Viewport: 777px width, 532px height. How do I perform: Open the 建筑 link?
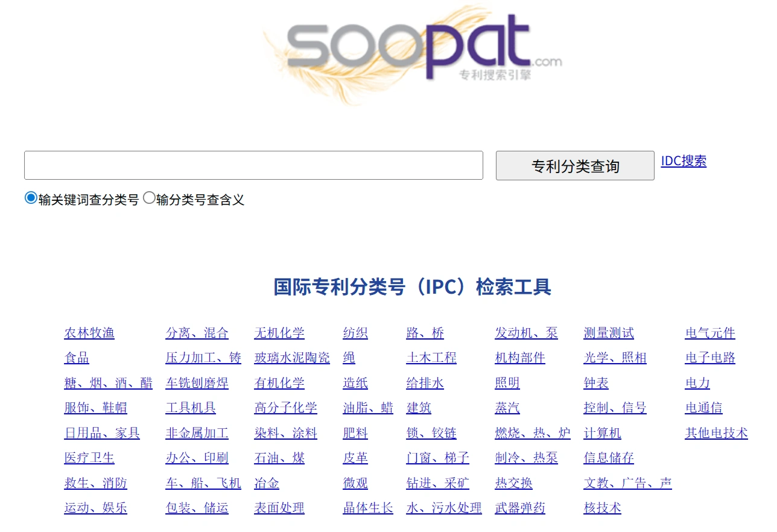[419, 408]
